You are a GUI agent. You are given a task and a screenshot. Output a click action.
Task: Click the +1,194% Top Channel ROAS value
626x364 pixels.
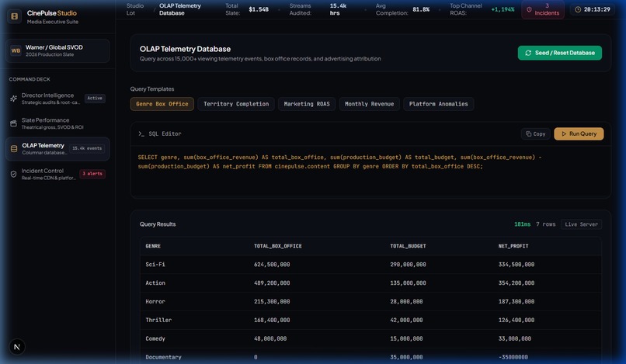503,9
